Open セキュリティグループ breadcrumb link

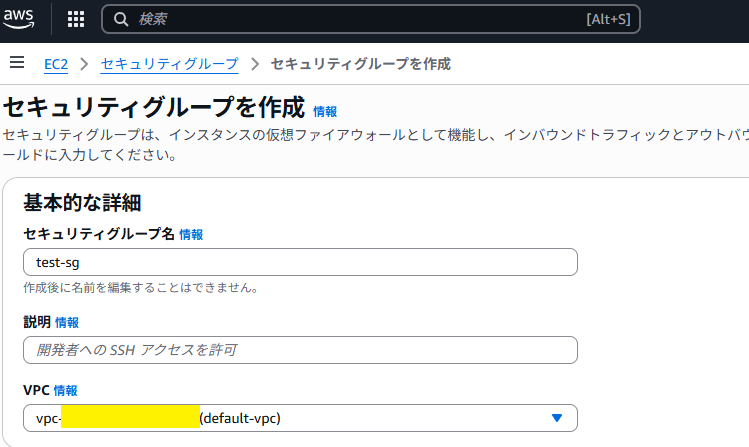pyautogui.click(x=170, y=64)
